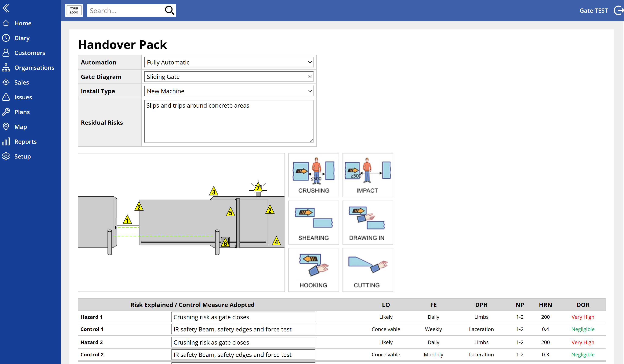The image size is (624, 364).
Task: Click the search magnifier icon
Action: point(170,10)
